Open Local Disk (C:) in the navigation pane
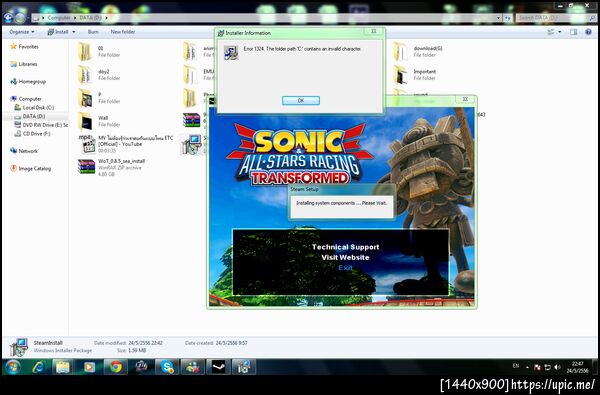Screen dimensions: 600x395 pyautogui.click(x=34, y=108)
